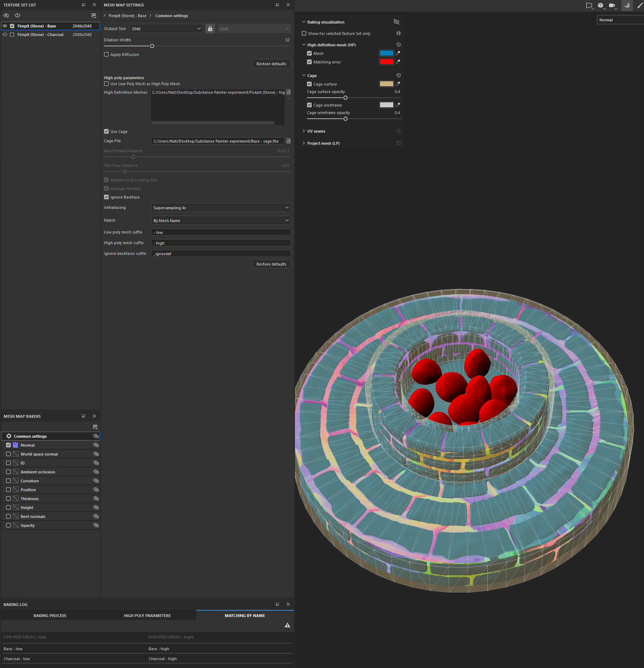Uncheck Ignore Backface option
The width and height of the screenshot is (644, 668).
pyautogui.click(x=106, y=197)
